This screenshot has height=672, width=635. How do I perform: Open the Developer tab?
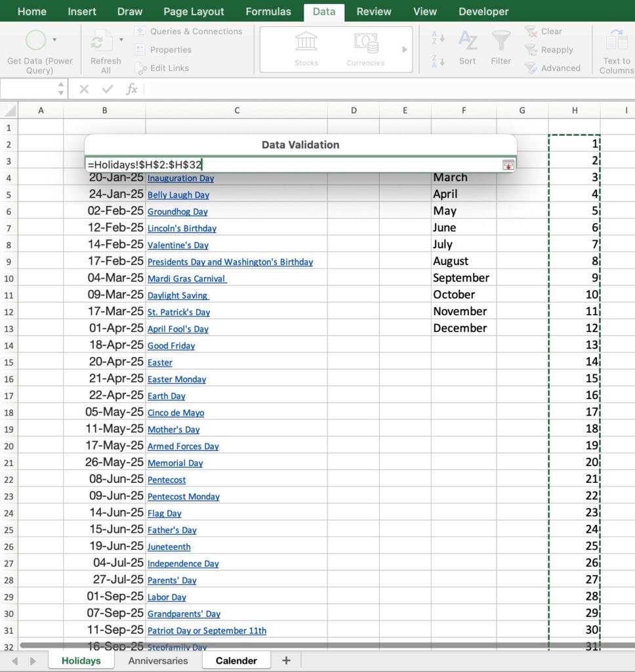click(483, 12)
